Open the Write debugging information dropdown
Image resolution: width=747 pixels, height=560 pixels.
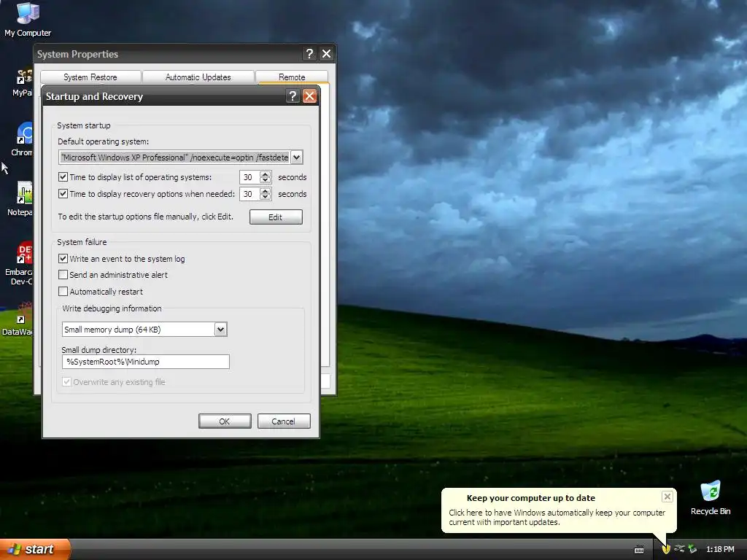(x=220, y=329)
